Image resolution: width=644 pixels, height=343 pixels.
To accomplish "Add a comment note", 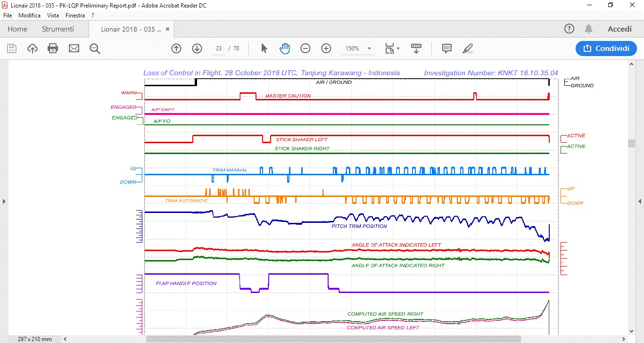I will 447,49.
